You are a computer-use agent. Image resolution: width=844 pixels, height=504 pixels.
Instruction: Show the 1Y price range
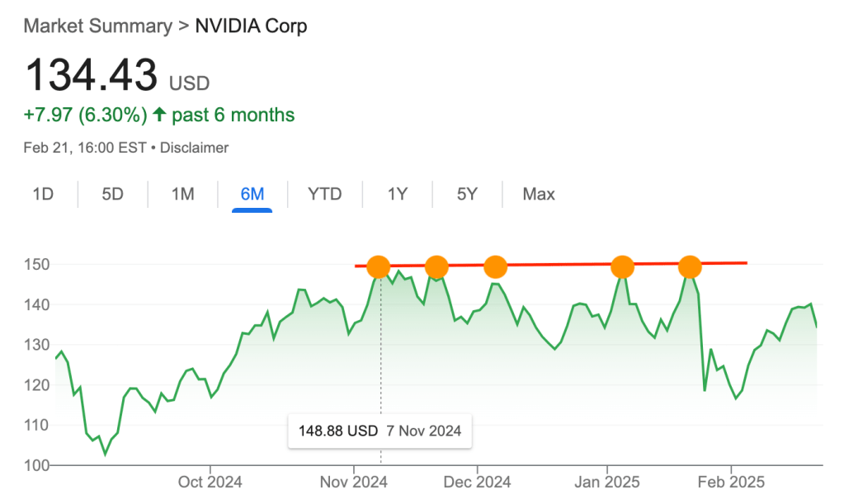click(398, 195)
